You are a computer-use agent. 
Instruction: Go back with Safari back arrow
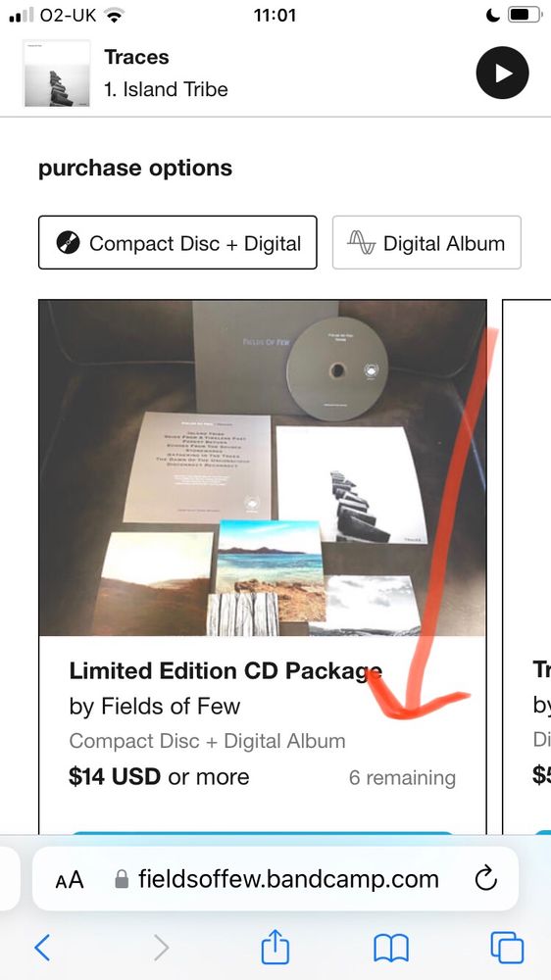coord(42,948)
